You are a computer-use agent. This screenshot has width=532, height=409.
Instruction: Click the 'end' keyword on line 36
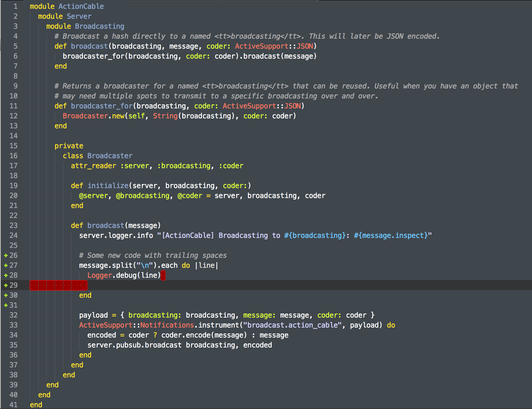point(85,355)
